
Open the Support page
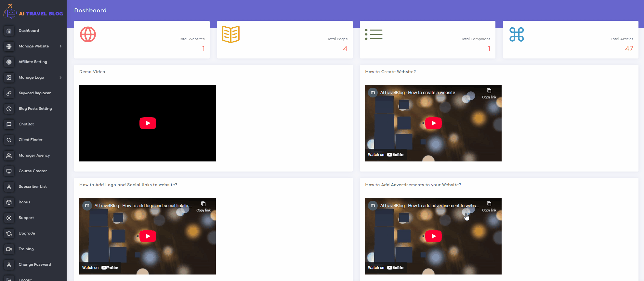26,218
